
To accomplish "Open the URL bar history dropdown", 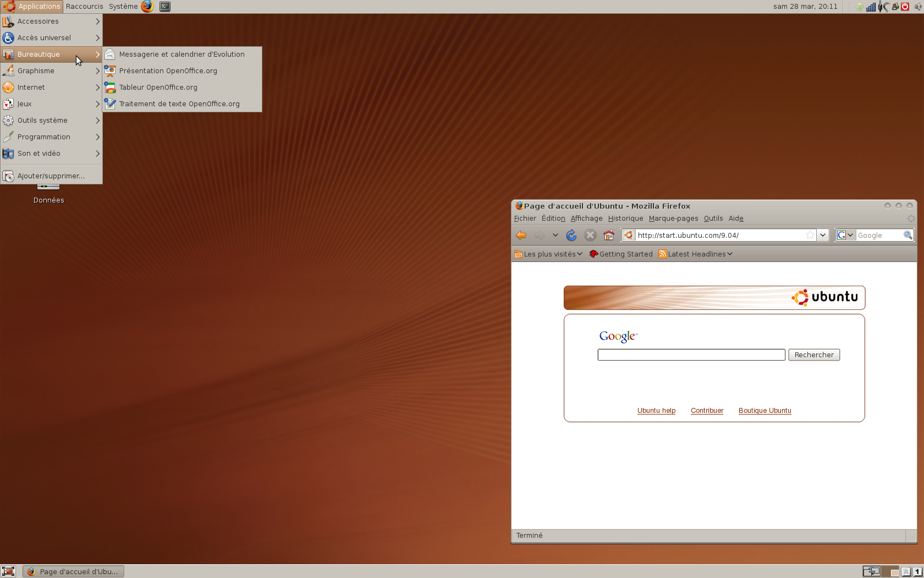I will point(823,235).
